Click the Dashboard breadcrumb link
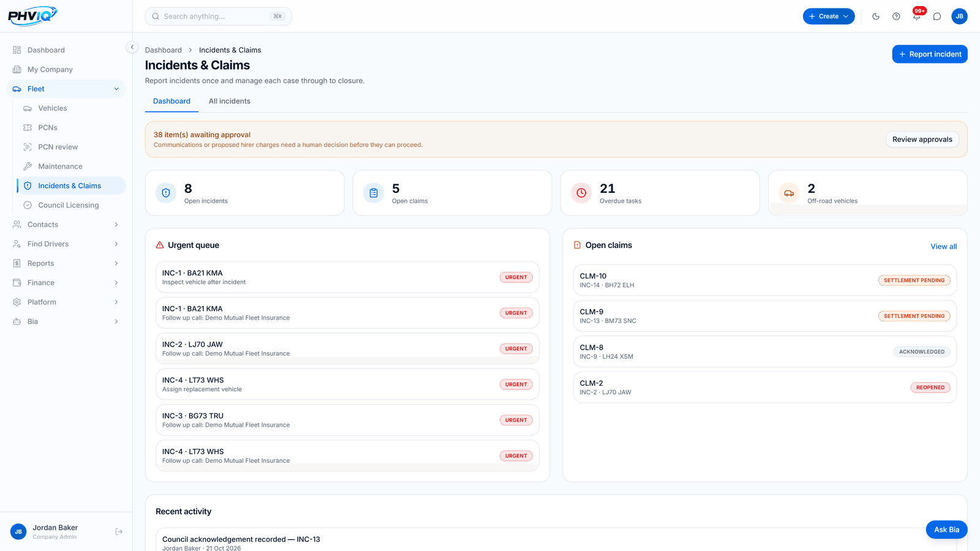 (164, 50)
